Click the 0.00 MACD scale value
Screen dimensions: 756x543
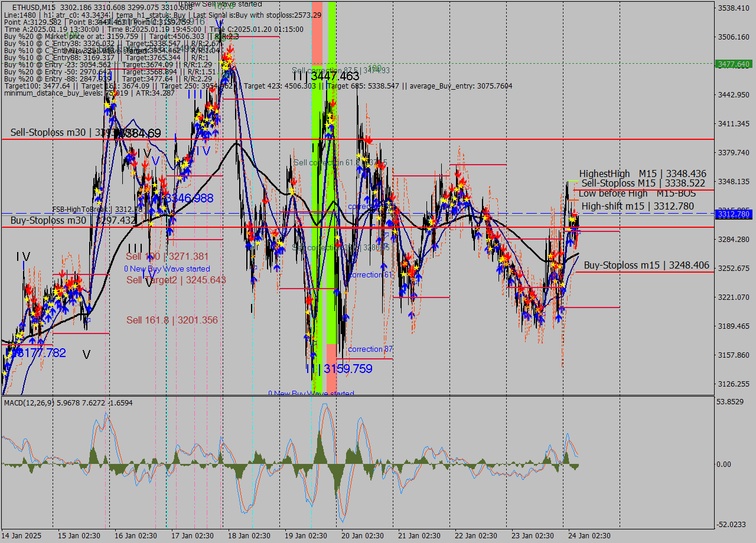724,464
